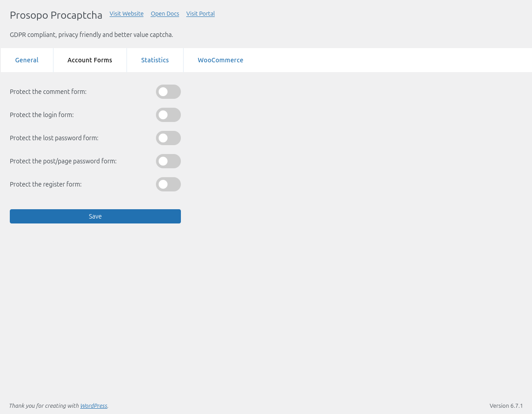
Task: Switch to the General tab
Action: (x=27, y=60)
